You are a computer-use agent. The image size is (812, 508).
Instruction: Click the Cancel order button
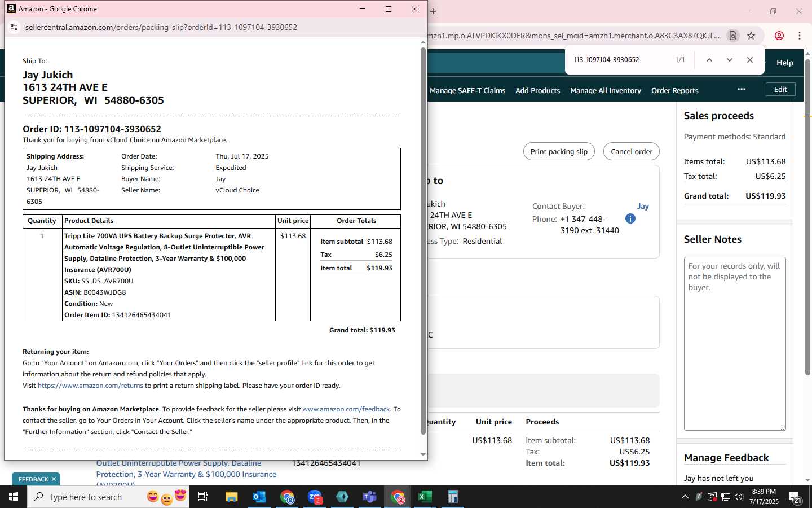632,151
